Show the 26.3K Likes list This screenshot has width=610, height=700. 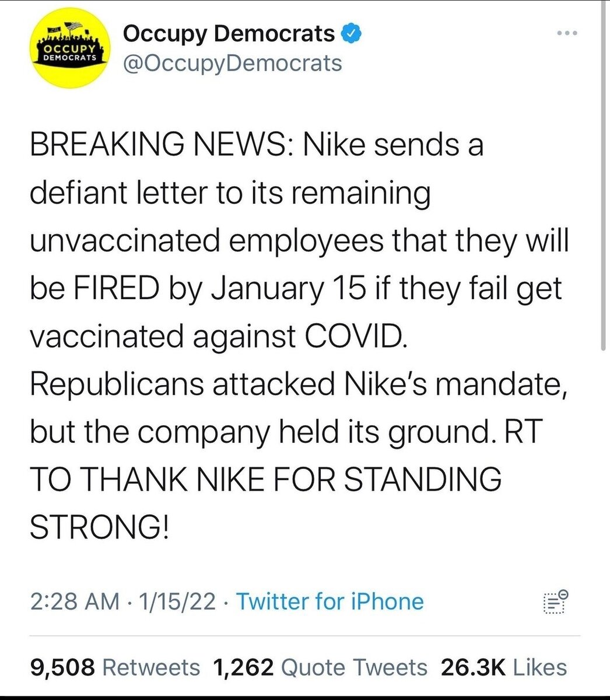coord(504,667)
